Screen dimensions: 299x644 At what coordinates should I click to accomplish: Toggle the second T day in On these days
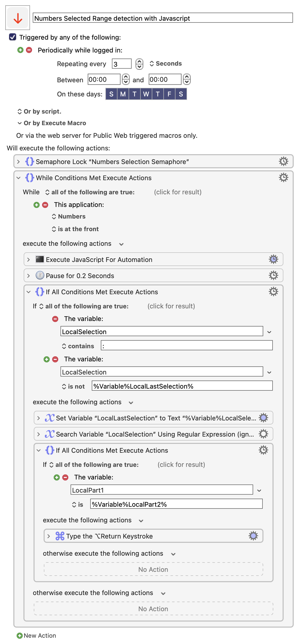(x=158, y=94)
